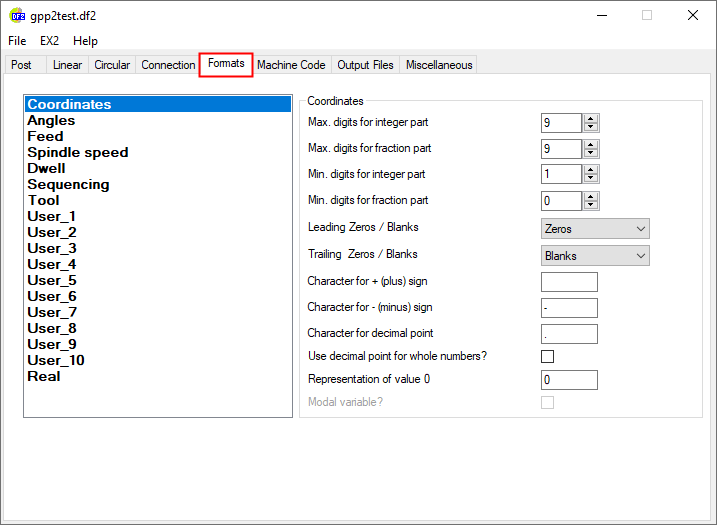
Task: Select the Miscellaneous tab
Action: click(438, 65)
